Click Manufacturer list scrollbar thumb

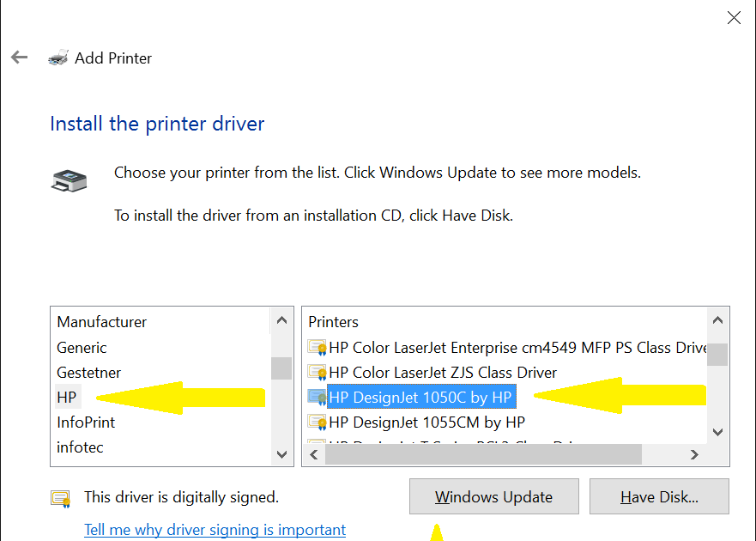(x=281, y=368)
